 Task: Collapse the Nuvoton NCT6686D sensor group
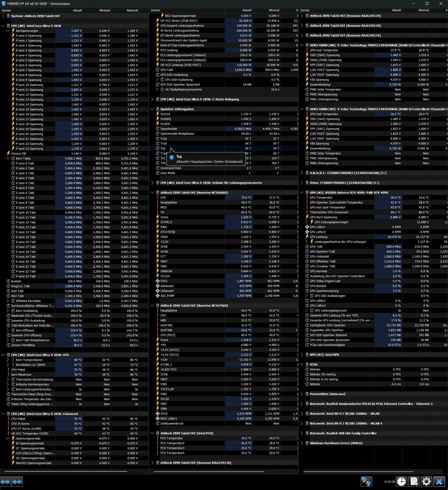pos(152,192)
